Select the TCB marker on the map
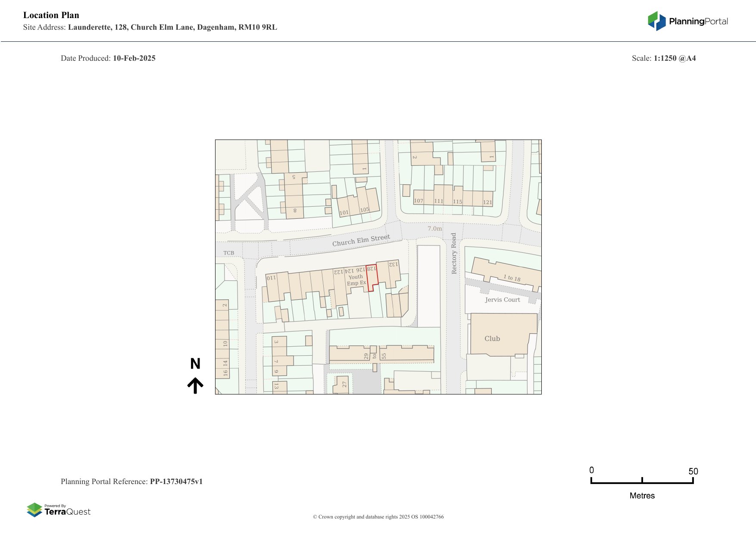The image size is (756, 534). click(x=229, y=252)
